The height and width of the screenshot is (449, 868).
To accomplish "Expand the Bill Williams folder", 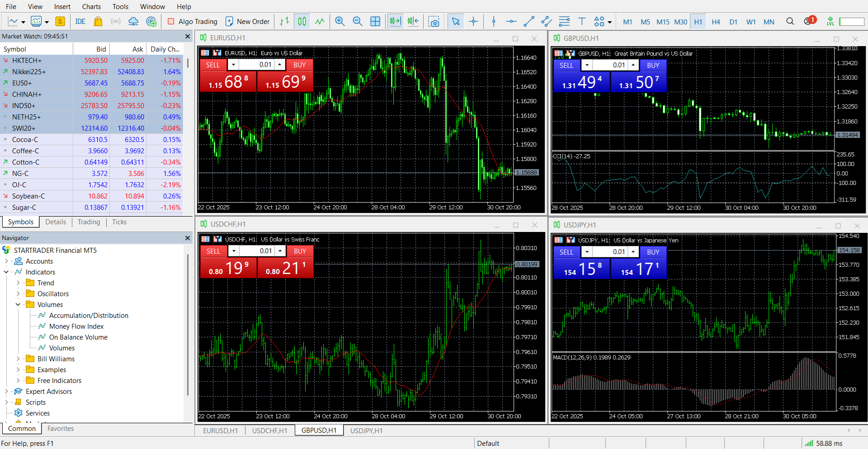I will [18, 359].
